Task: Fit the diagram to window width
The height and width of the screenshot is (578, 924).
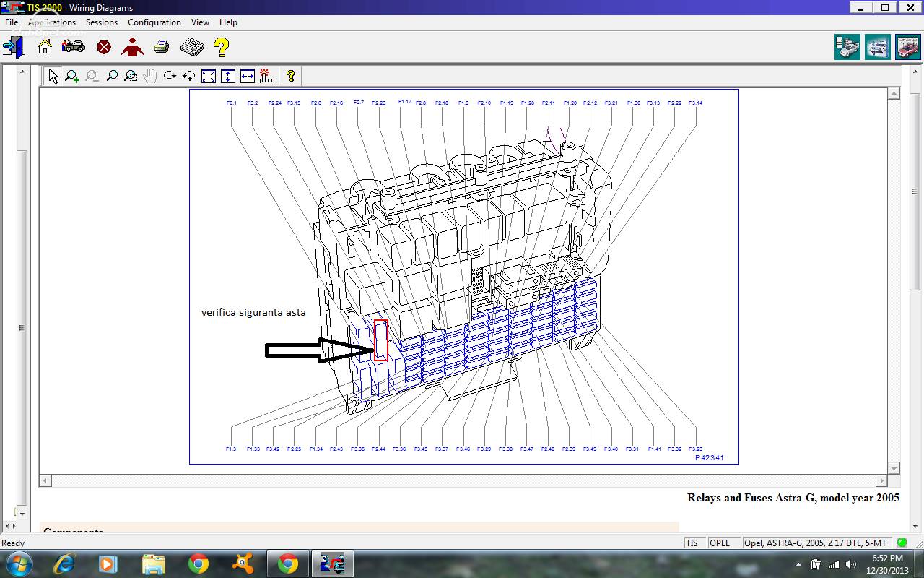Action: tap(248, 76)
